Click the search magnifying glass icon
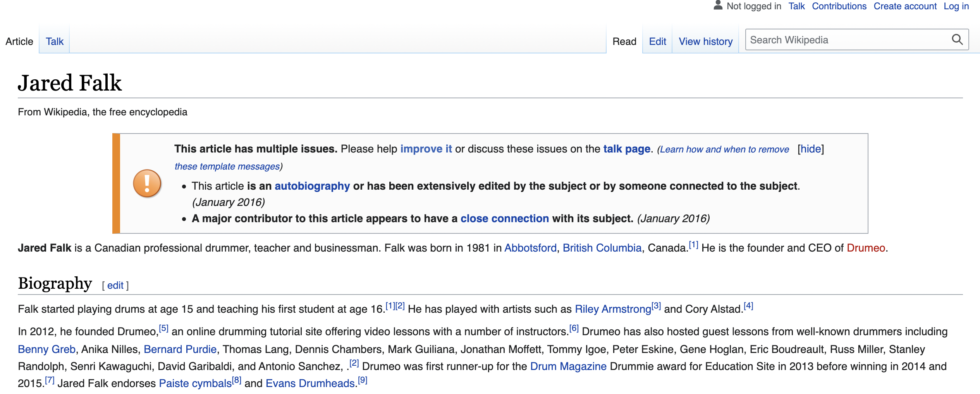This screenshot has height=394, width=980. (x=957, y=39)
